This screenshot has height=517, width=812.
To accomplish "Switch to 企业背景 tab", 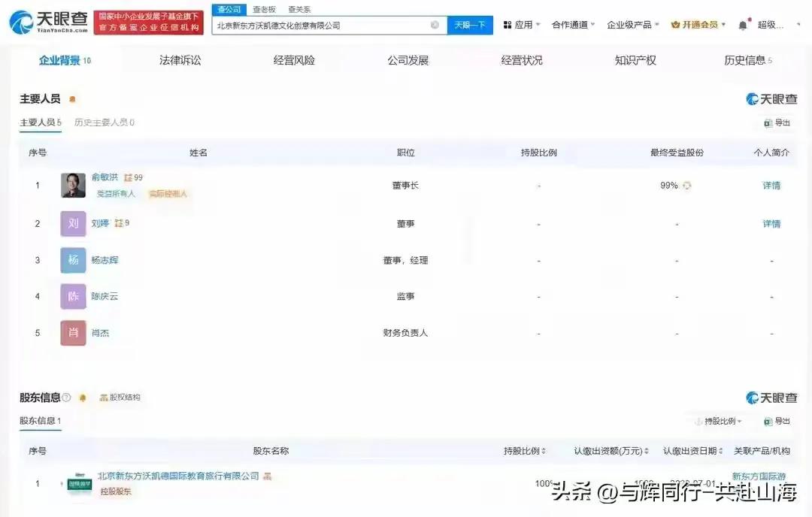I will tap(65, 61).
